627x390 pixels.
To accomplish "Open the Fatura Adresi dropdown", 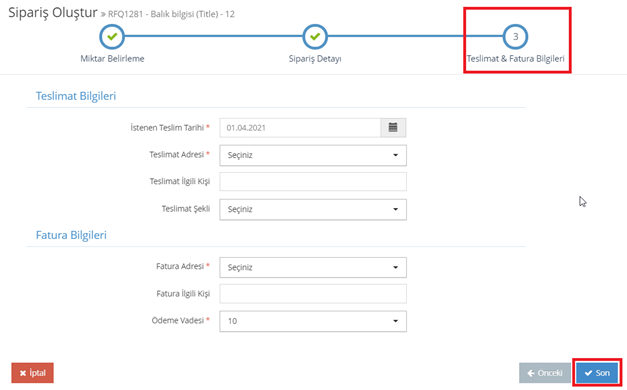I will click(x=313, y=267).
